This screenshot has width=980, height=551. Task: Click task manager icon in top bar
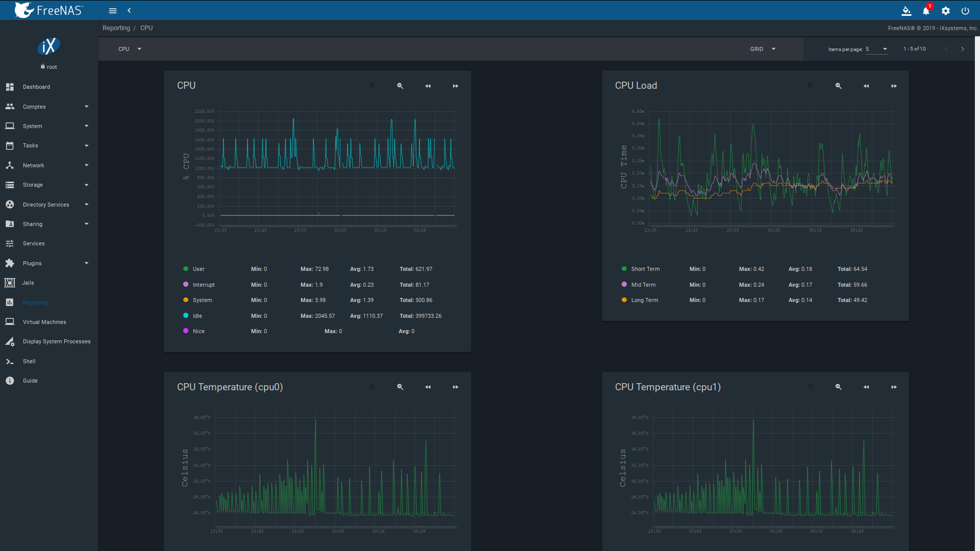(x=906, y=11)
